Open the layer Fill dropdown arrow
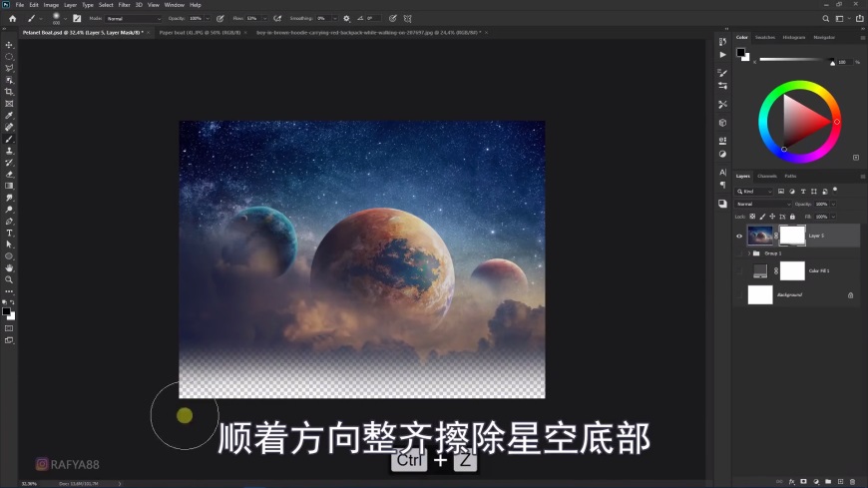Screen dimensions: 868x488 tap(833, 217)
